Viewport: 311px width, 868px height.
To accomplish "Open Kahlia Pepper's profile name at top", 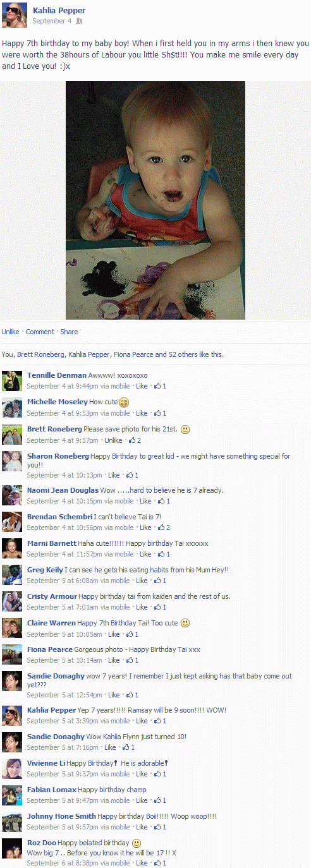I will pyautogui.click(x=59, y=11).
